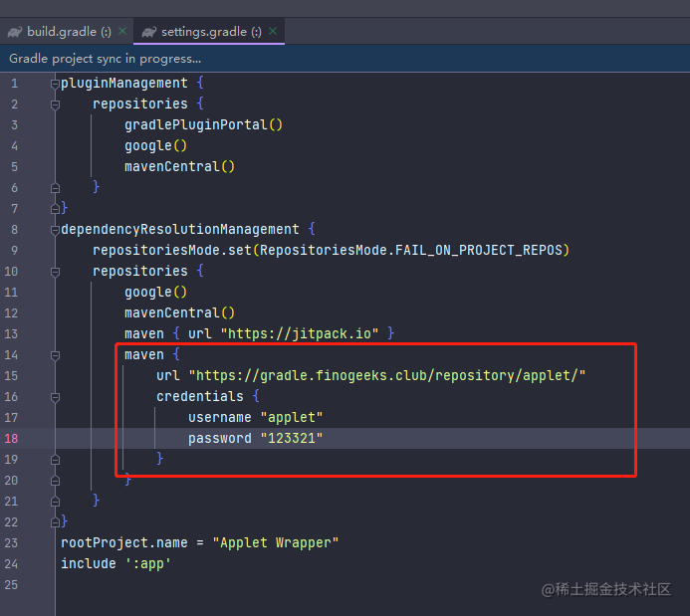The height and width of the screenshot is (616, 690).
Task: Click google() on line 4
Action: (155, 145)
